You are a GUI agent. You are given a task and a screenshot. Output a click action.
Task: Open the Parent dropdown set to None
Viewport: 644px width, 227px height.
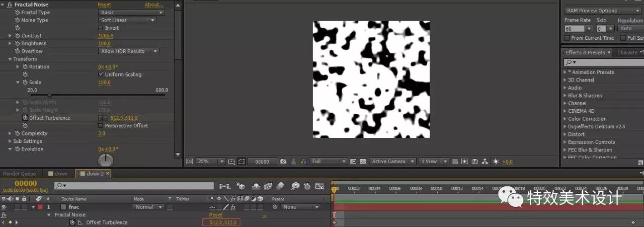(x=300, y=207)
